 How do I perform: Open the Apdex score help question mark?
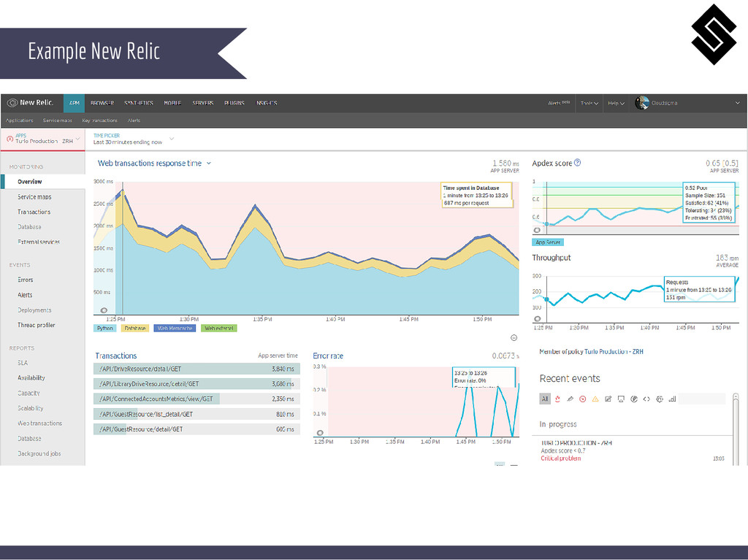(577, 163)
